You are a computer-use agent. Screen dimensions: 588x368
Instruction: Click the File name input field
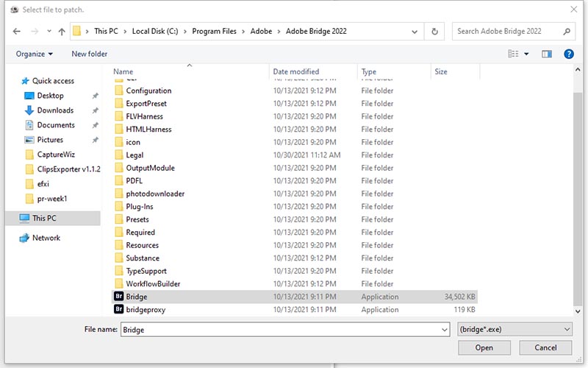pyautogui.click(x=280, y=330)
